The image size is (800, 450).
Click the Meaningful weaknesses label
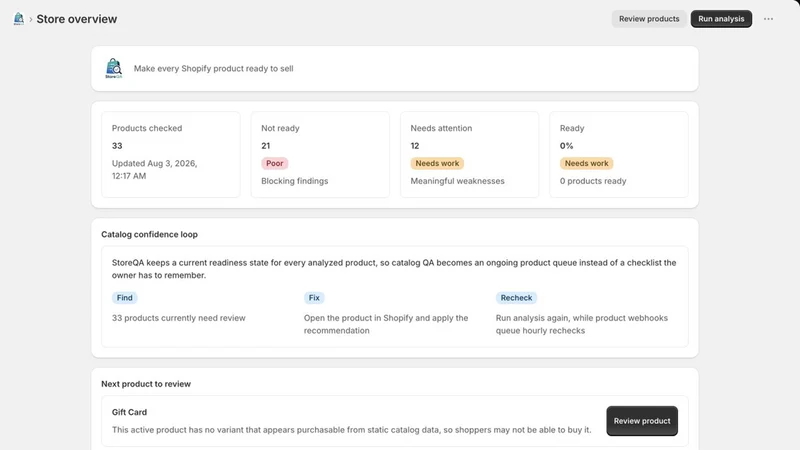(457, 181)
